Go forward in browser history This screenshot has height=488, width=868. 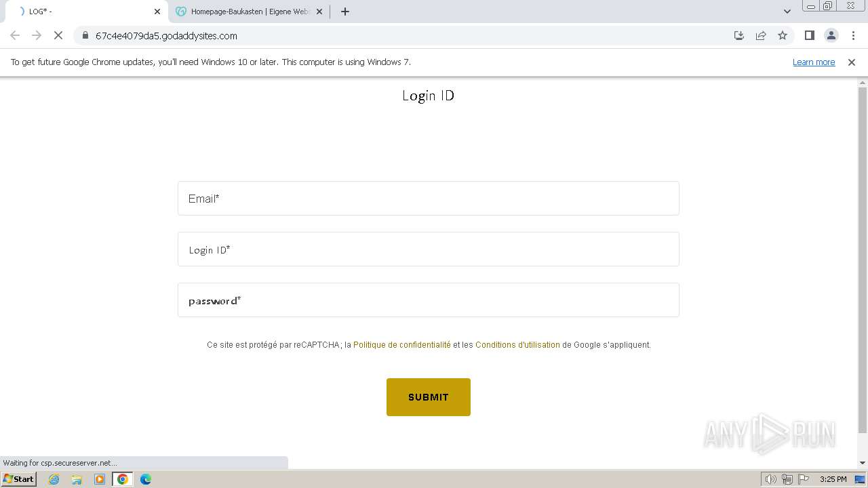[37, 35]
